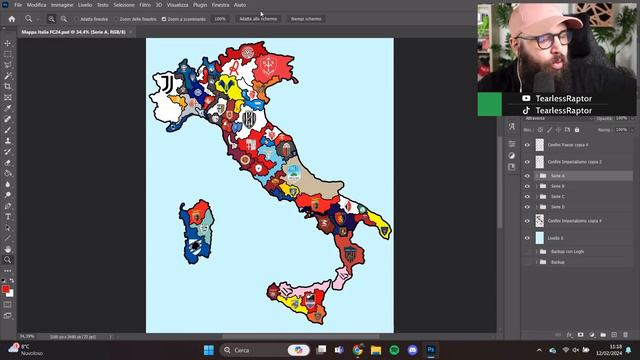640x360 pixels.
Task: Select the Pen tool
Action: [x=7, y=206]
